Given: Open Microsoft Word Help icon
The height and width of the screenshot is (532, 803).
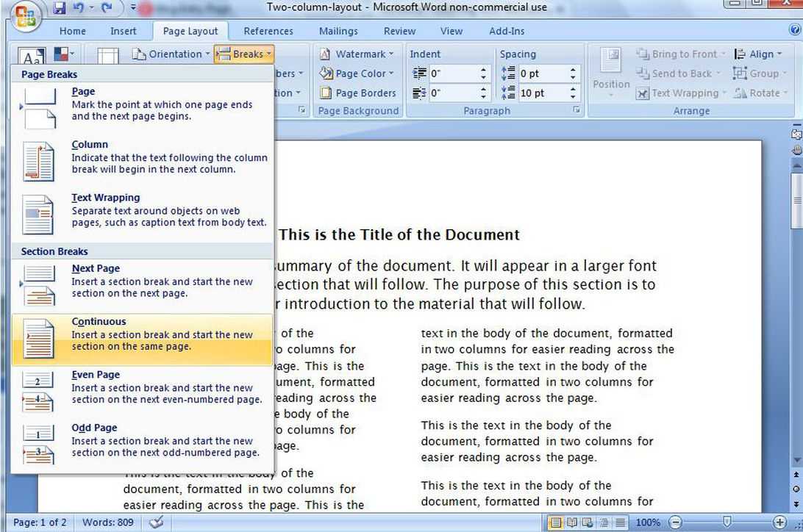Looking at the screenshot, I should 795,29.
